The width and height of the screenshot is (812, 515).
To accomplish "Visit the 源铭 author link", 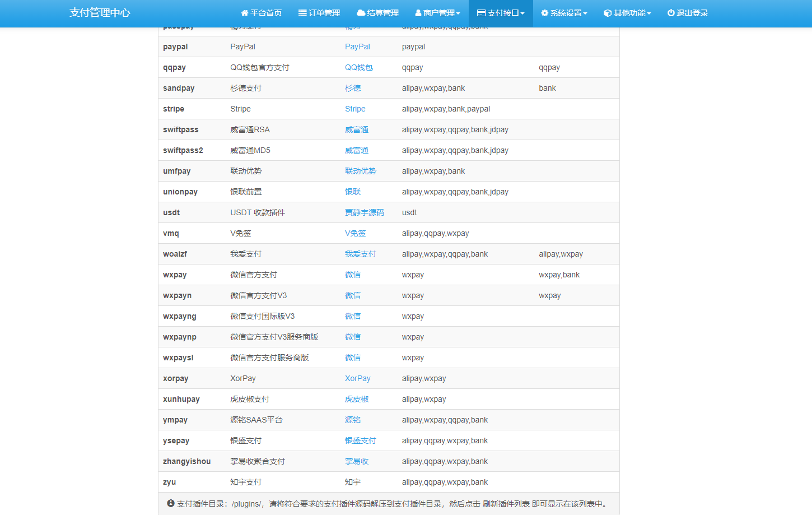I will 353,420.
